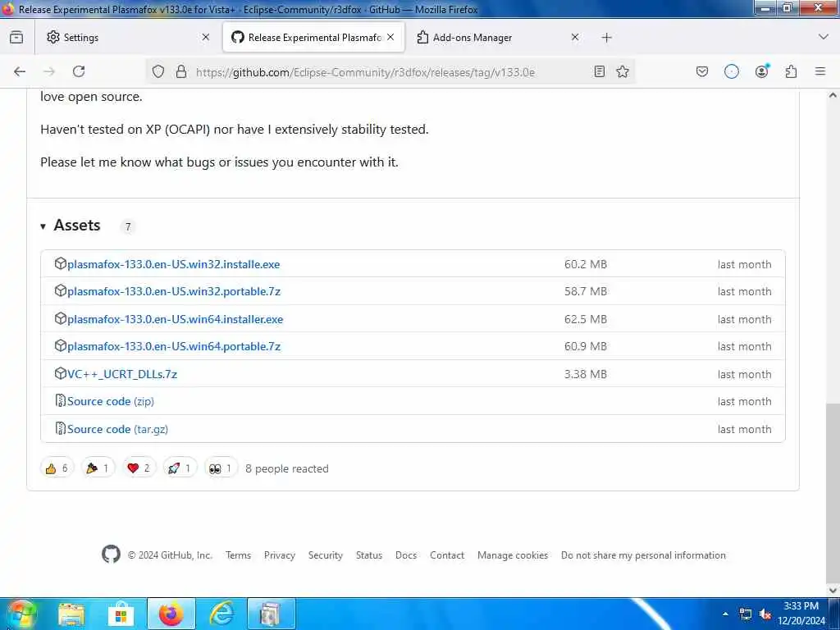Toggle the heart reaction
The width and height of the screenshot is (840, 630).
tap(139, 468)
